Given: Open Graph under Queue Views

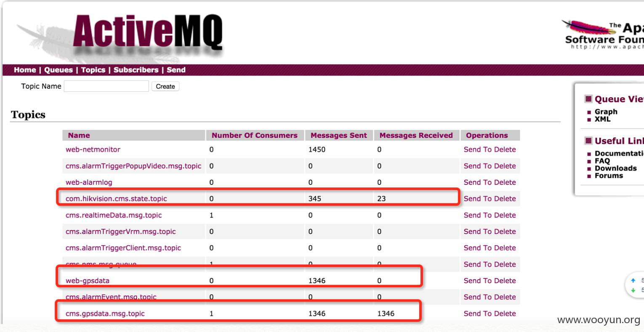Looking at the screenshot, I should (606, 112).
